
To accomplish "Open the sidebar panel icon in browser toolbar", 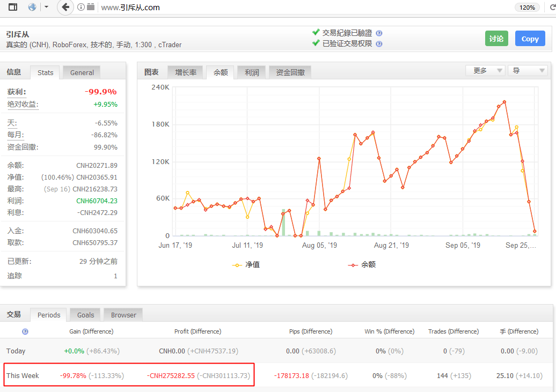I will tap(13, 7).
